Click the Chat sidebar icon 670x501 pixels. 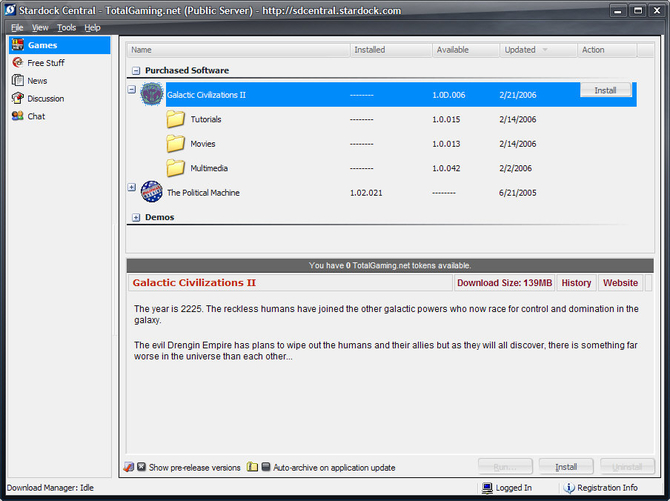pyautogui.click(x=18, y=116)
